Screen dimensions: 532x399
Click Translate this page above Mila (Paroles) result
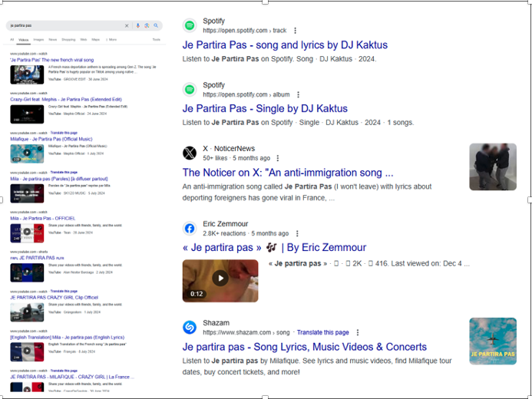[64, 172]
